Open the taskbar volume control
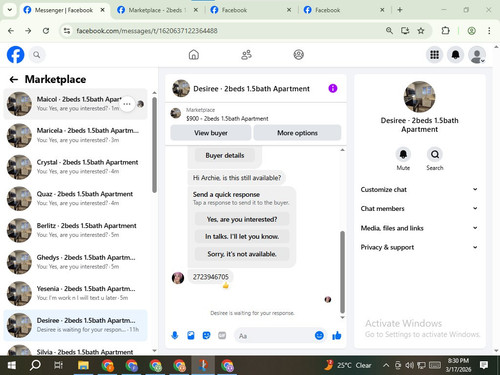Screen dimensions: 500x375 tap(409, 365)
